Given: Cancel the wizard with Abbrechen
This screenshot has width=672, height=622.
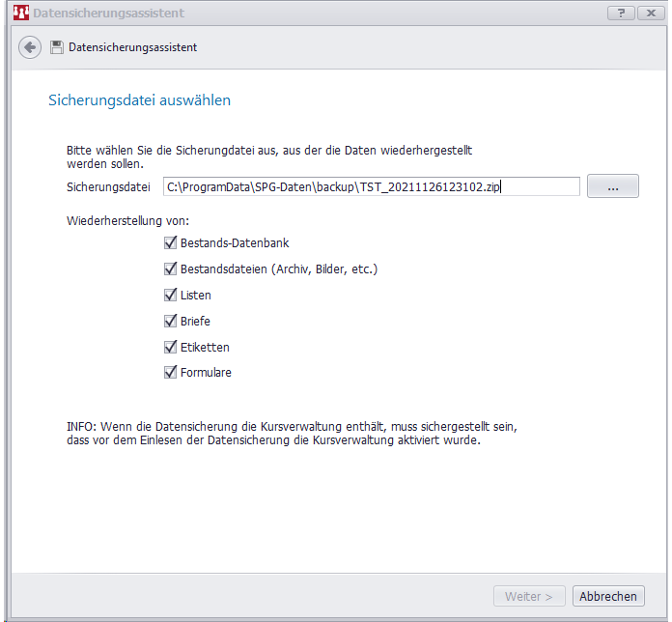Looking at the screenshot, I should (607, 596).
